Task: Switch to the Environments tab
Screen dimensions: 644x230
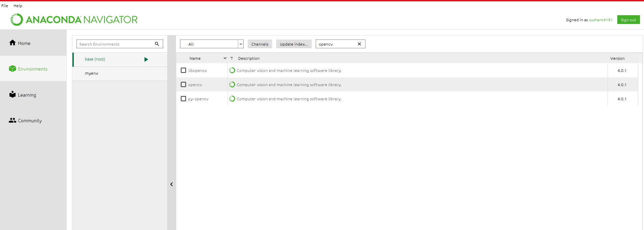Action: click(x=33, y=69)
